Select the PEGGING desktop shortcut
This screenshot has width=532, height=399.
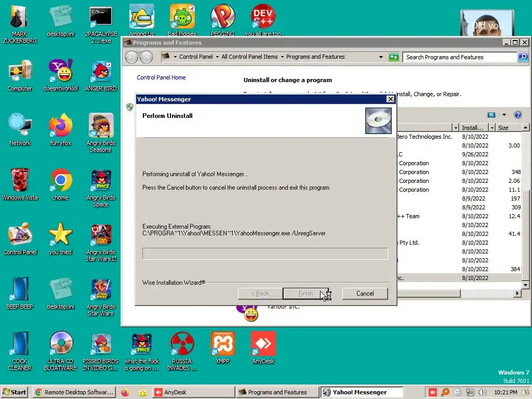[222, 20]
